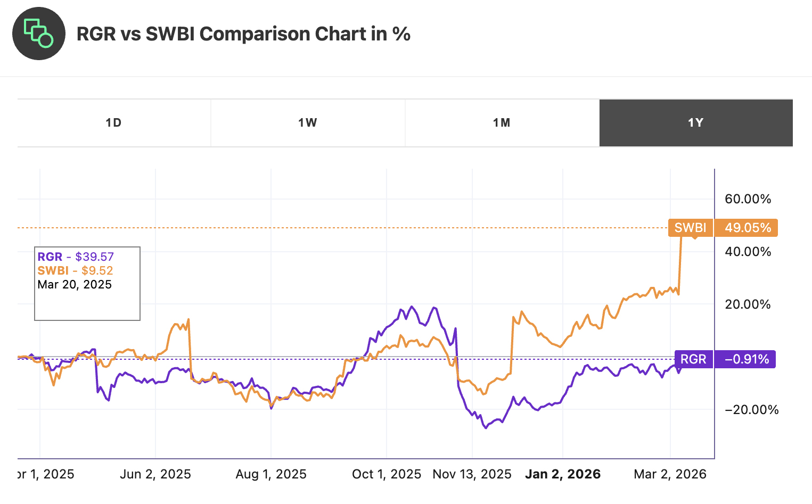Click the green overlapping squares icon
The image size is (812, 504).
pyautogui.click(x=38, y=34)
